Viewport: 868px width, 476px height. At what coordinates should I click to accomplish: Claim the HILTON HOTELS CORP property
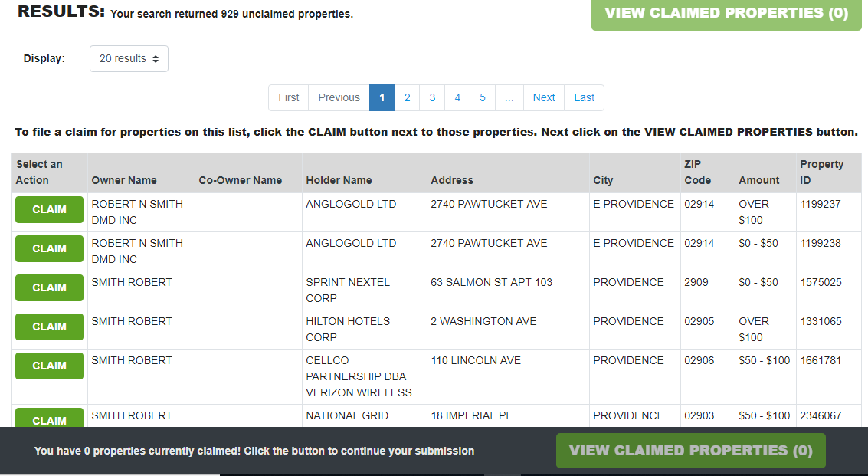49,327
